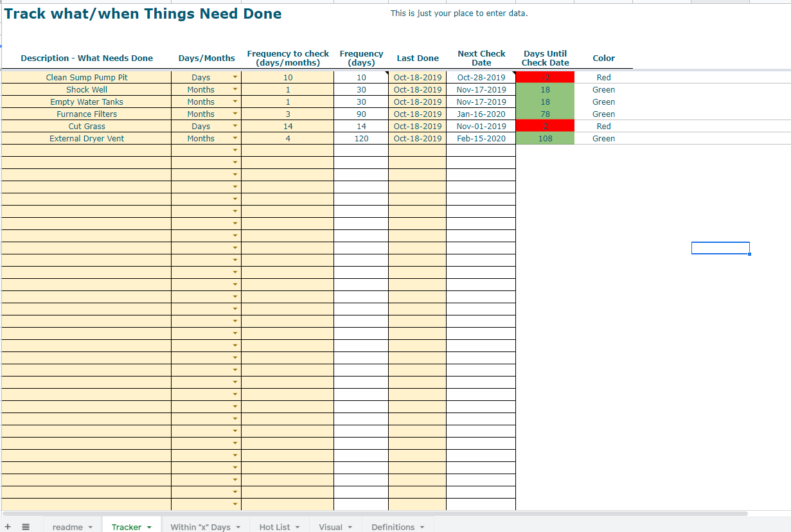Select the green 108 cell for External Dryer Vent
The height and width of the screenshot is (532, 791).
tap(544, 138)
